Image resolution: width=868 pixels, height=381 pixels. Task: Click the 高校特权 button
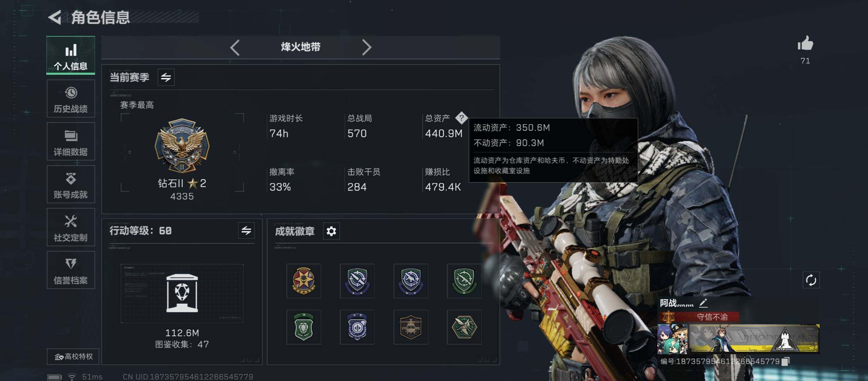point(73,357)
